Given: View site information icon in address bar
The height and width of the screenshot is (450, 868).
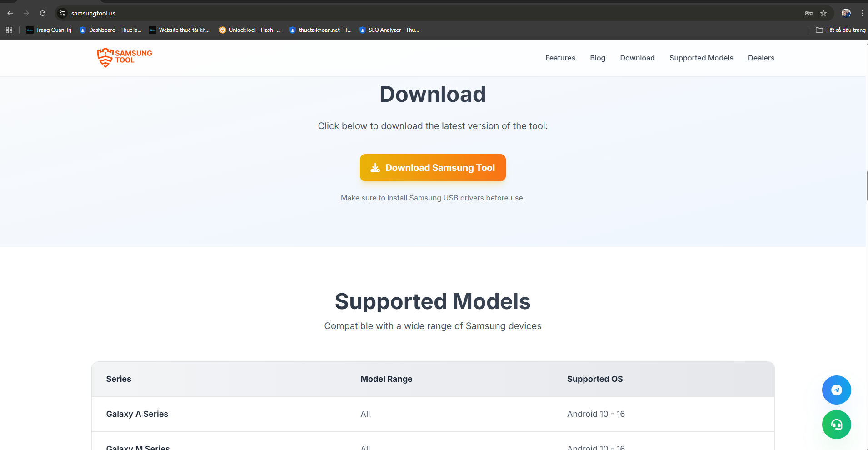Looking at the screenshot, I should point(63,13).
